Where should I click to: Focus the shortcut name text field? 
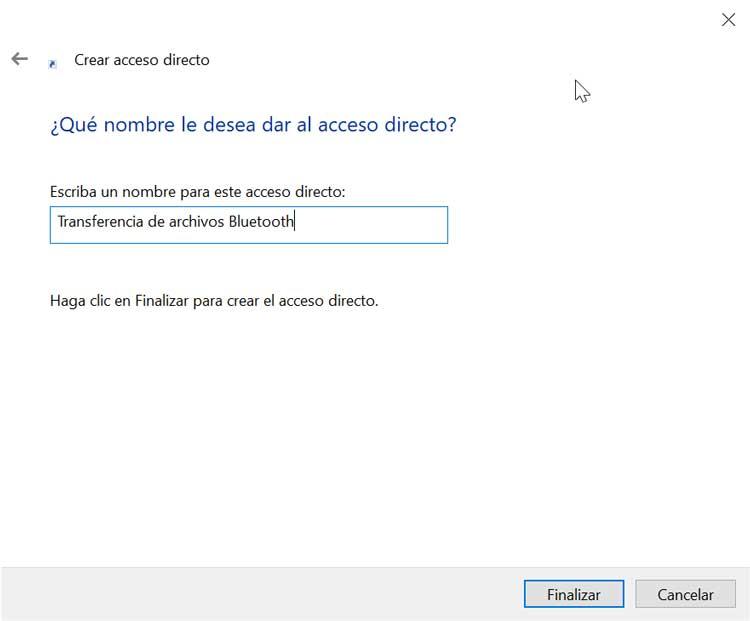[x=248, y=224]
